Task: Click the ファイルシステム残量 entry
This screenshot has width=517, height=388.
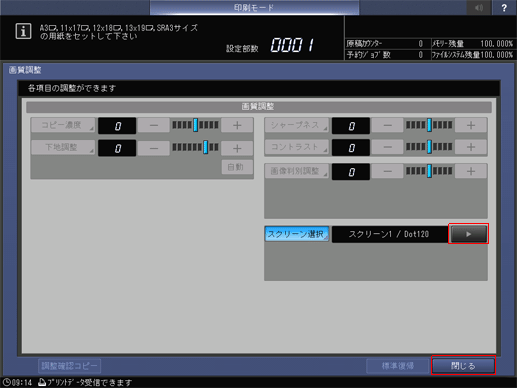Action: [473, 55]
